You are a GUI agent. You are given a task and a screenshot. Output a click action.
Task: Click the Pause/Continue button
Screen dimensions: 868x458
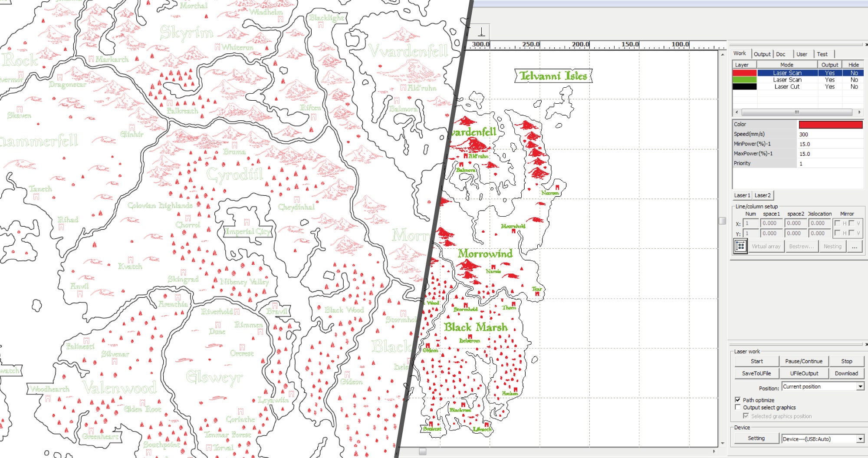pyautogui.click(x=804, y=361)
